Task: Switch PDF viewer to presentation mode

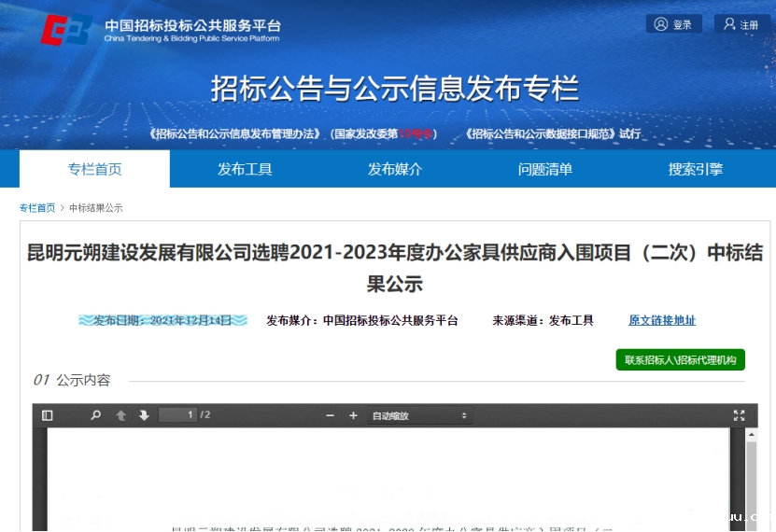Action: pyautogui.click(x=739, y=415)
